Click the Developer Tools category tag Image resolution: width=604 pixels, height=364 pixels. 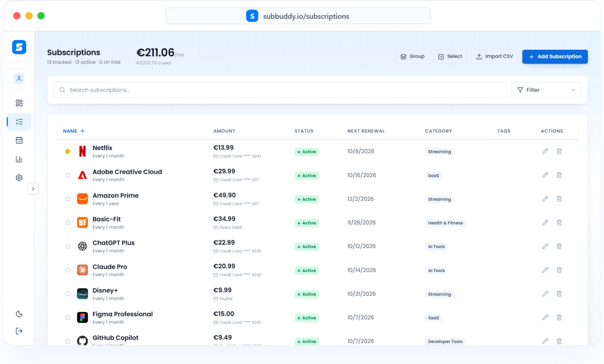(x=445, y=341)
